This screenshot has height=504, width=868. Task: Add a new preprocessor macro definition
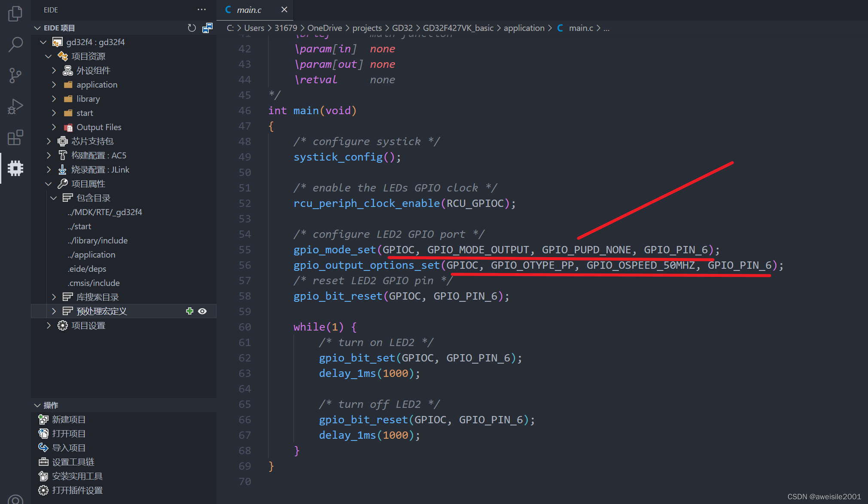pyautogui.click(x=189, y=311)
